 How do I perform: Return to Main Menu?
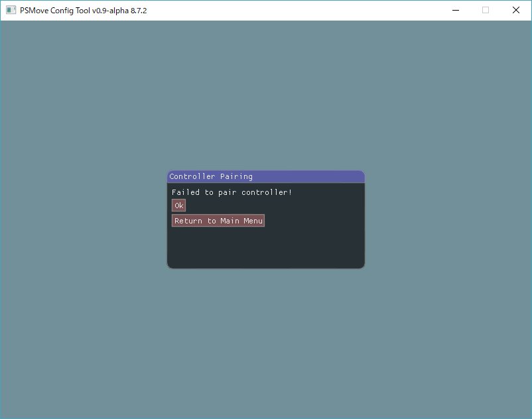pos(218,221)
